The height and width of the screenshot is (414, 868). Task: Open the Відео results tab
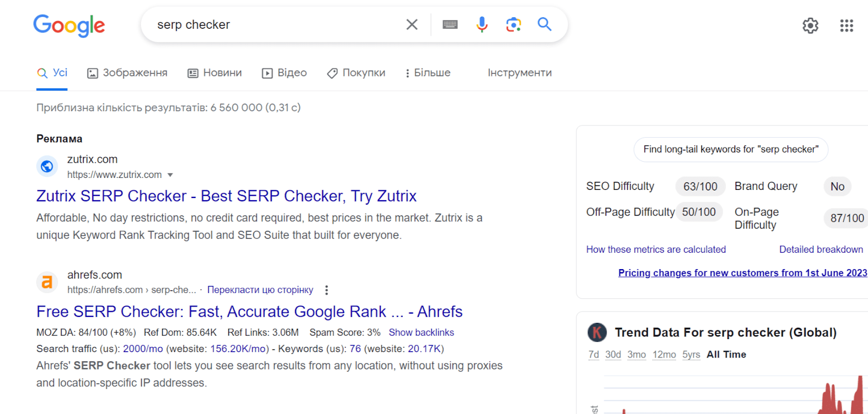(x=284, y=73)
